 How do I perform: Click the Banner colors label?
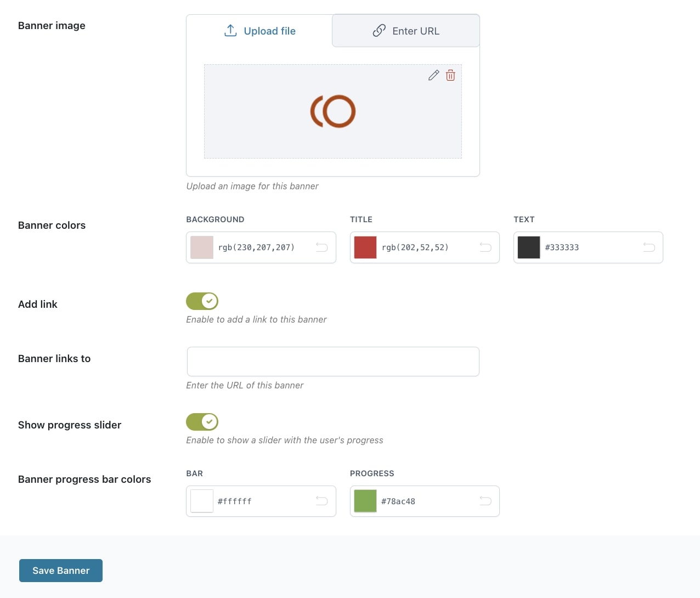(x=52, y=225)
